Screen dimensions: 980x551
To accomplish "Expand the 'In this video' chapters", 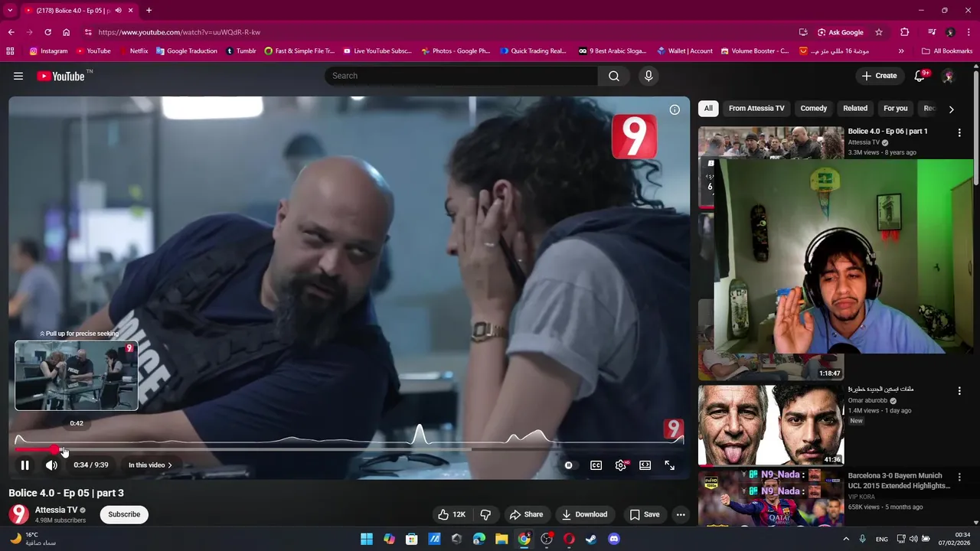I will click(150, 465).
